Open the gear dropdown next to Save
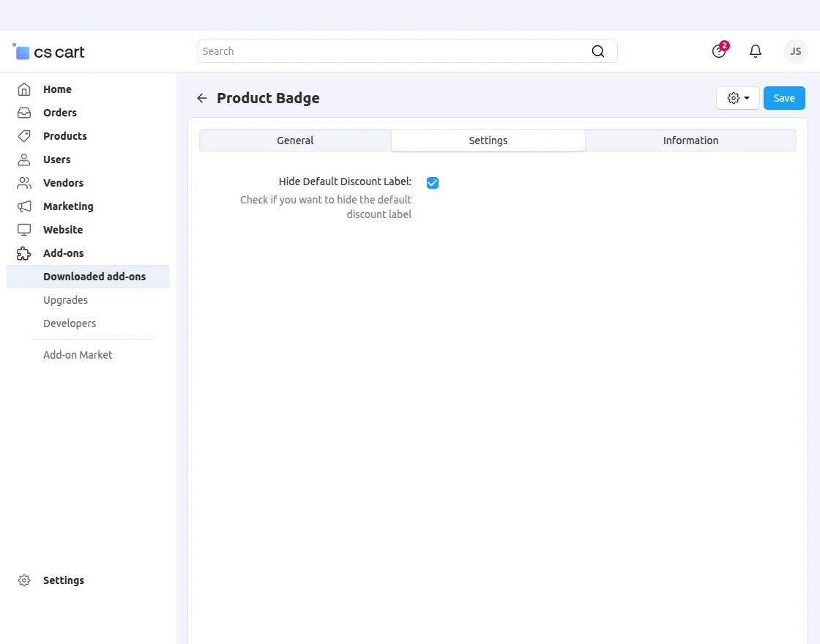This screenshot has width=820, height=644. pos(738,98)
